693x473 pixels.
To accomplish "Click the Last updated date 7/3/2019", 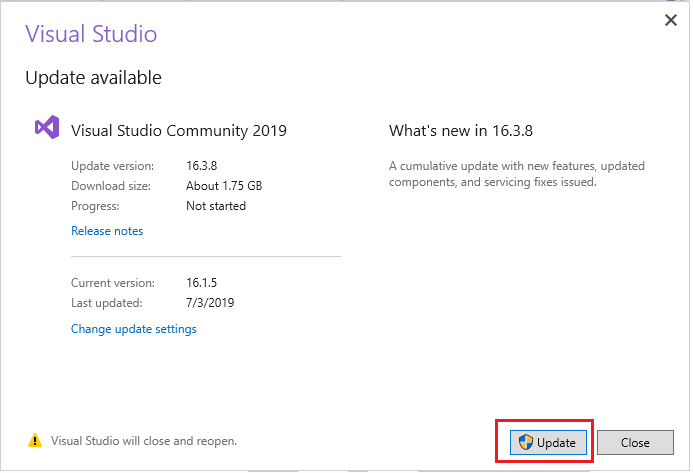I will click(x=210, y=303).
